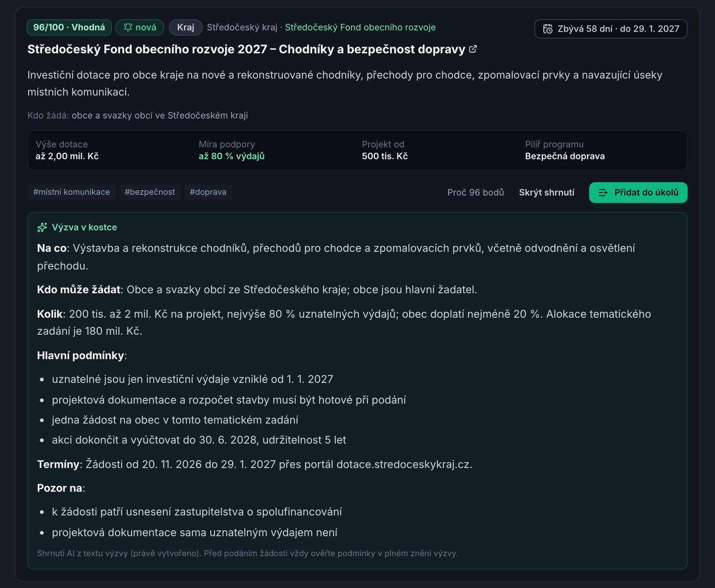This screenshot has width=715, height=588.
Task: Click the Středočeský kraj region text
Action: coord(242,27)
